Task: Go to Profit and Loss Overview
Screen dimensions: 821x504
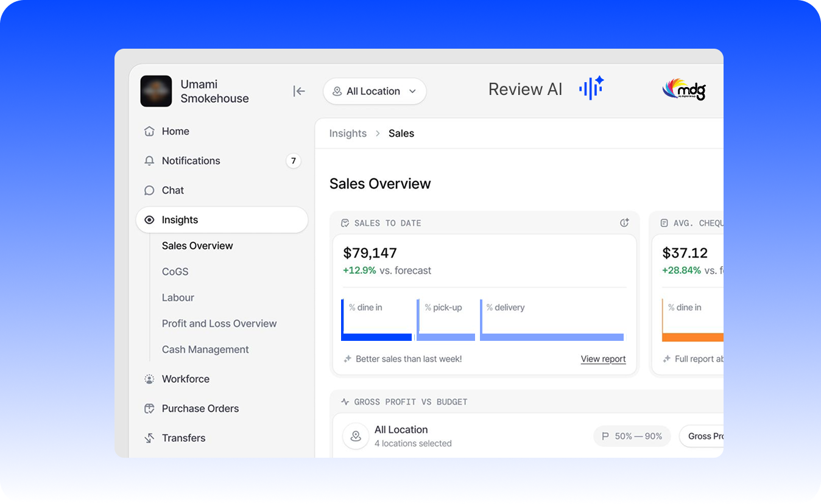Action: [x=219, y=324]
